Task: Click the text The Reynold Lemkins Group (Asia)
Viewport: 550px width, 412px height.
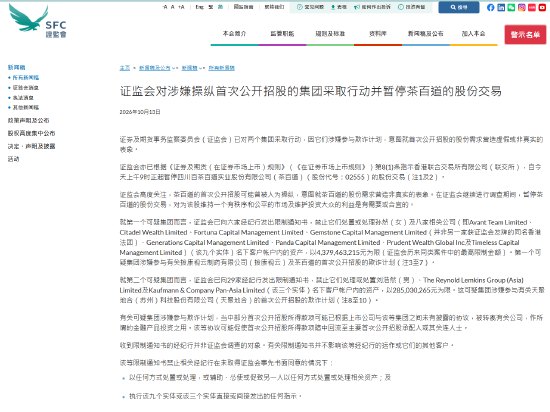Action: [x=473, y=280]
